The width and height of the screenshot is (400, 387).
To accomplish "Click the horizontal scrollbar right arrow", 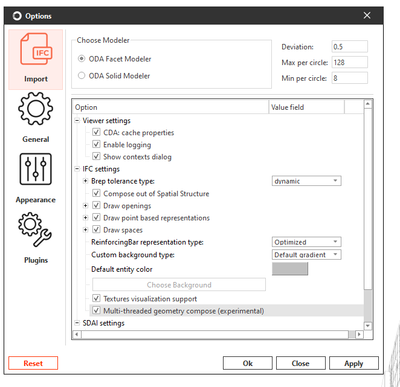I will click(359, 334).
